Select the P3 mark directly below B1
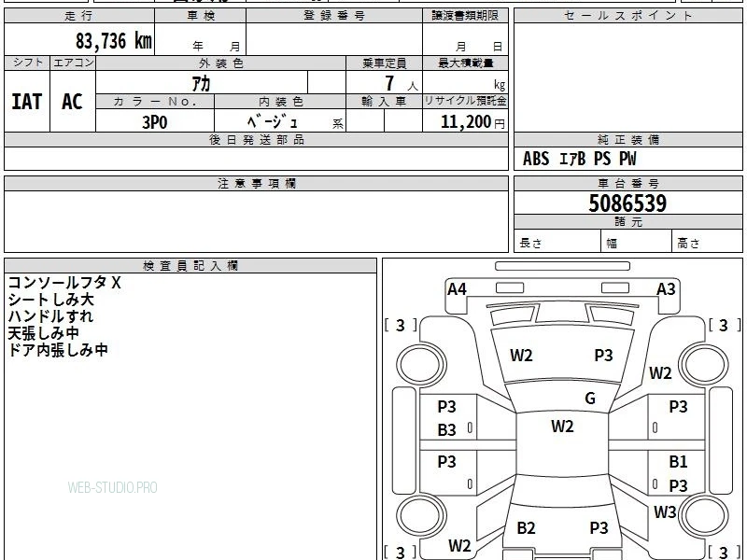747x560 pixels. (x=678, y=485)
